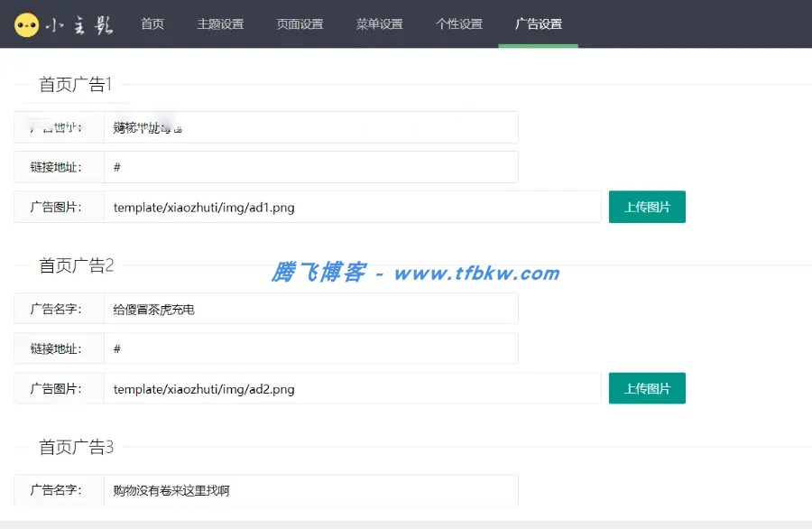Click 上传图片 button for 首页广告2
This screenshot has height=529, width=812.
coord(647,388)
